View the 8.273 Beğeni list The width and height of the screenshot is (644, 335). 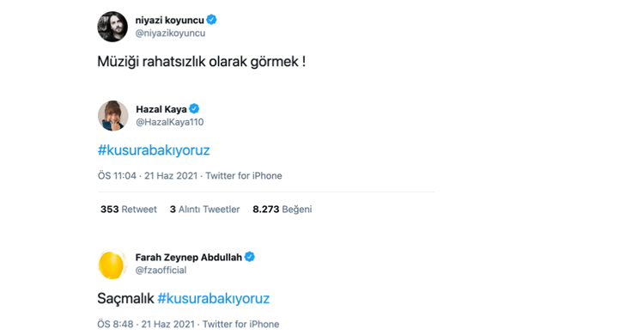click(283, 210)
